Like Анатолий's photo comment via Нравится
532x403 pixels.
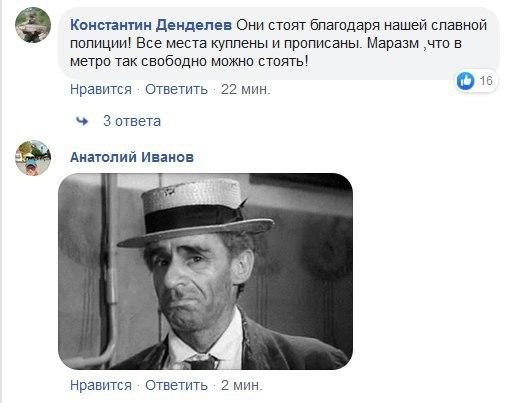(x=101, y=385)
